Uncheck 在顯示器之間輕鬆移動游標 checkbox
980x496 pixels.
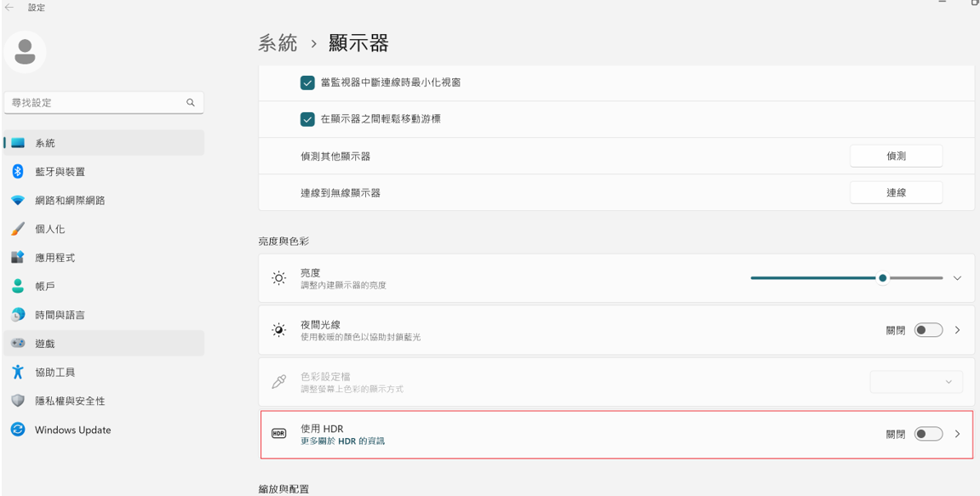tap(307, 119)
